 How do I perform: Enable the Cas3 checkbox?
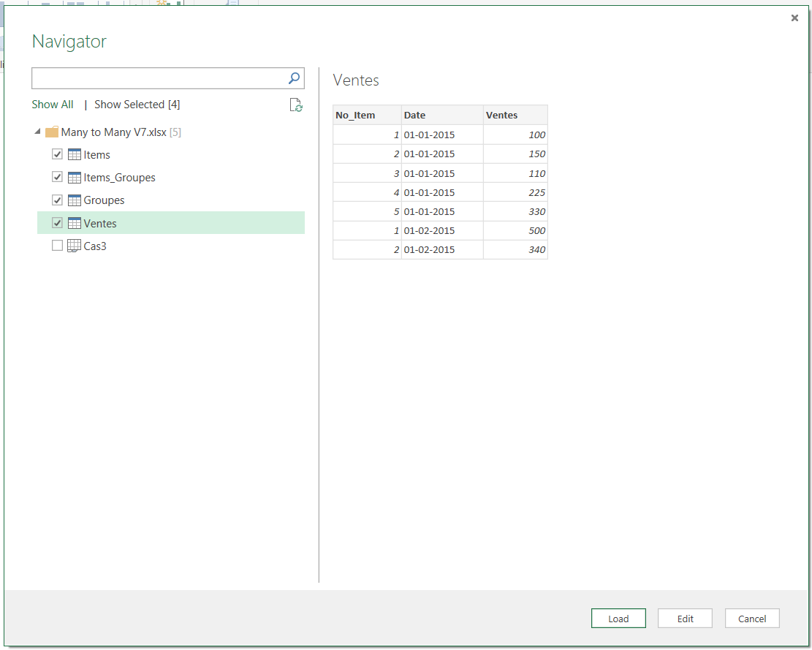click(57, 246)
